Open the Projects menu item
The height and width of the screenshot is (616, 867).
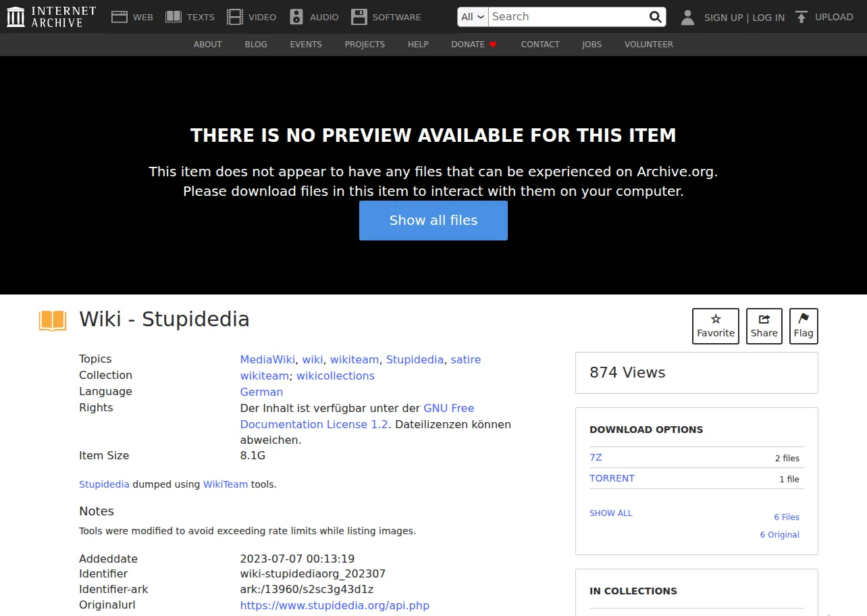click(x=365, y=45)
